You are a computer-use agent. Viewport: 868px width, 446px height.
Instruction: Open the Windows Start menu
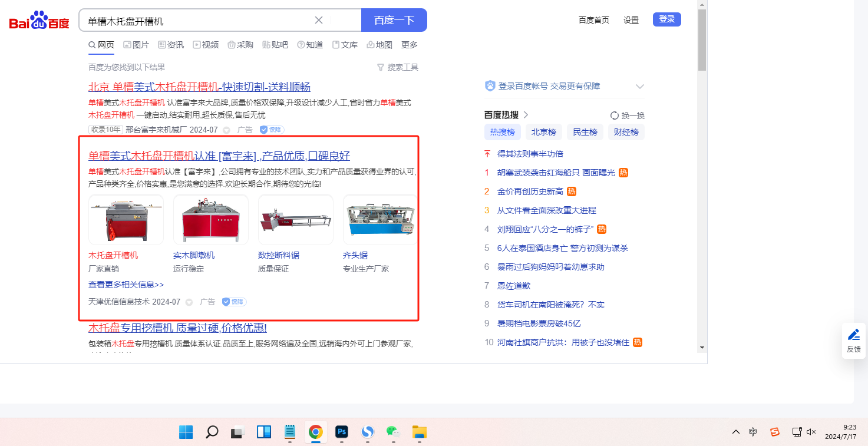186,432
